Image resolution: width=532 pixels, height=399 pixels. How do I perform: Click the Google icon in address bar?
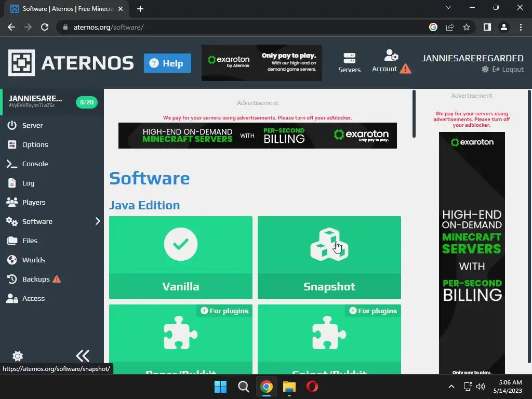pyautogui.click(x=433, y=27)
